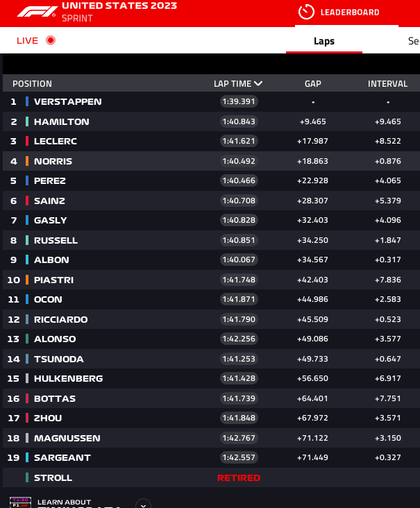Open driver row for PEREZ

[211, 180]
